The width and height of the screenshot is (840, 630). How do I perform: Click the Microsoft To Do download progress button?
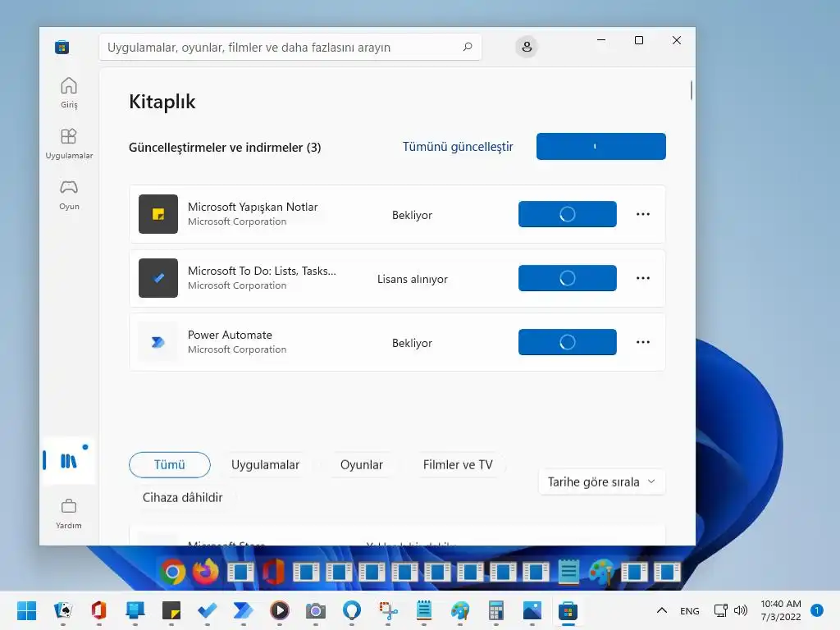[568, 278]
